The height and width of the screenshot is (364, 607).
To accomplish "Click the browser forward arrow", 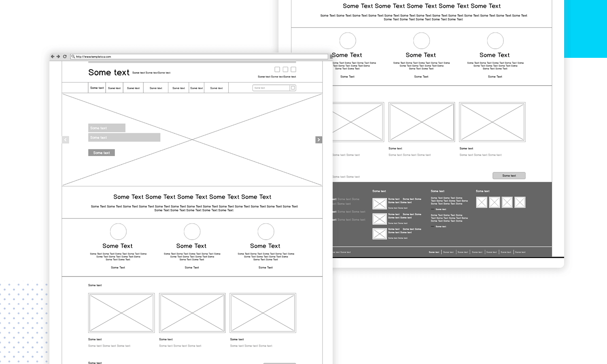I will [58, 57].
